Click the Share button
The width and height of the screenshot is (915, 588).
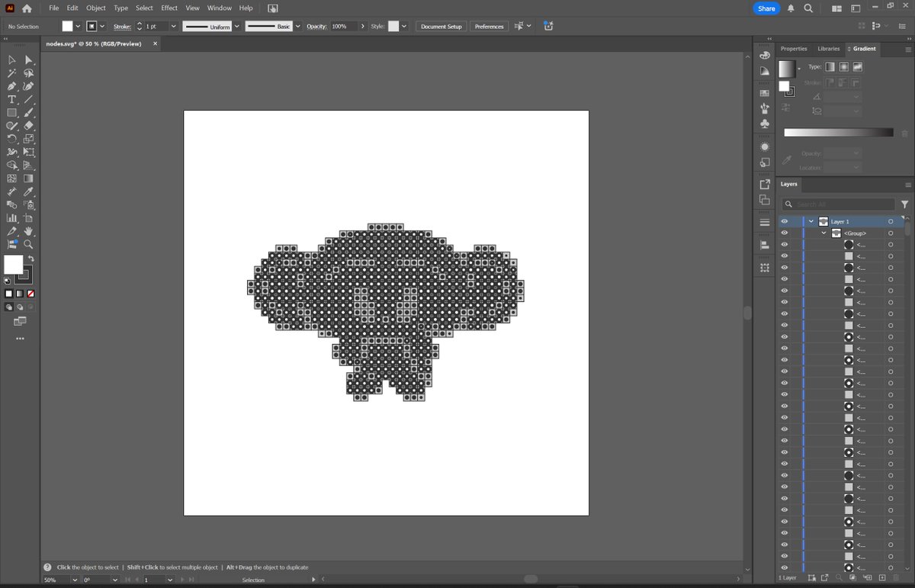tap(766, 8)
